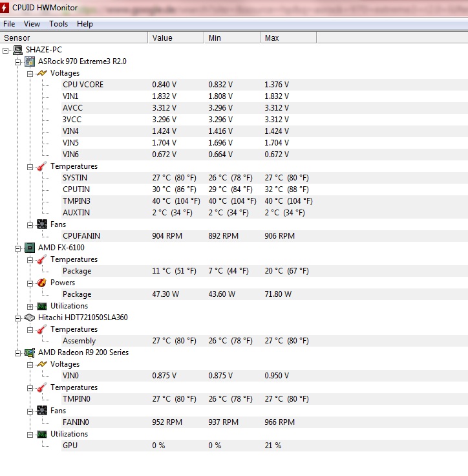Image resolution: width=468 pixels, height=476 pixels.
Task: Open the Help menu
Action: 85,24
